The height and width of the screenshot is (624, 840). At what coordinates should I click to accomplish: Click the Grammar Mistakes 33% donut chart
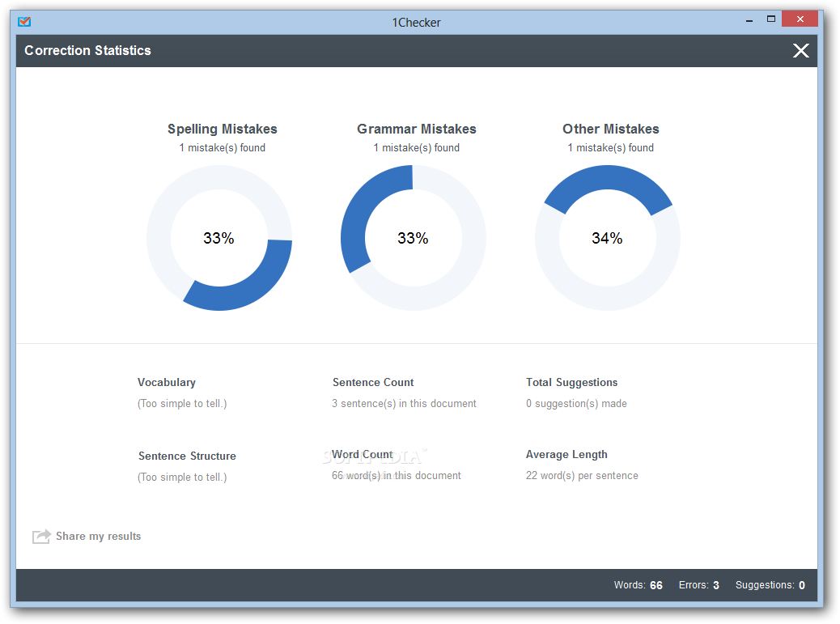click(x=413, y=238)
